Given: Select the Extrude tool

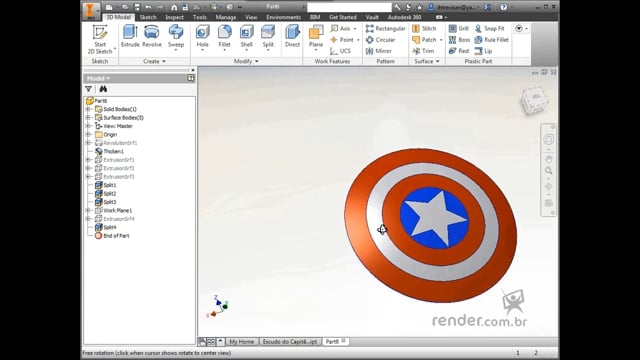Looking at the screenshot, I should (x=130, y=36).
